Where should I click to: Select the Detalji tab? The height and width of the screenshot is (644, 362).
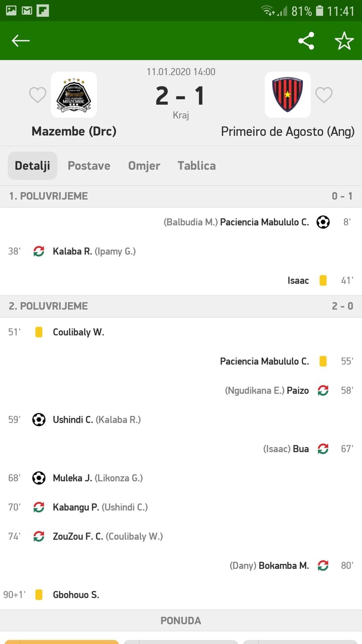[33, 165]
